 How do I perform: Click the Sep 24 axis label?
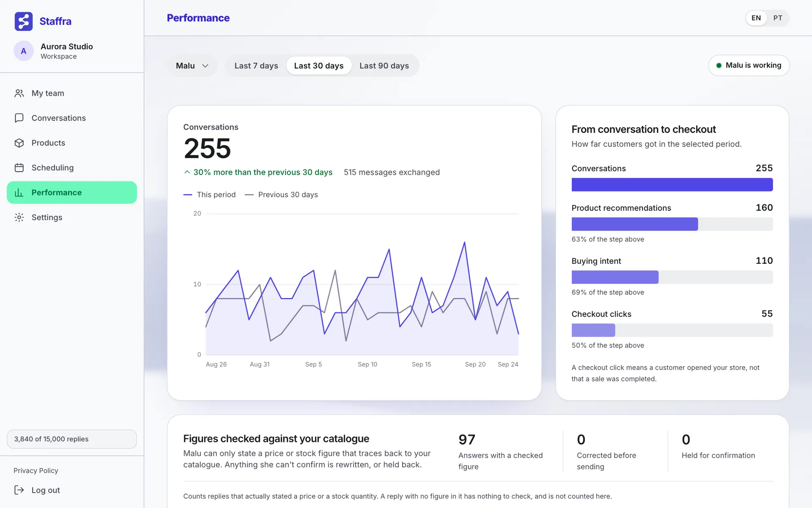point(508,364)
